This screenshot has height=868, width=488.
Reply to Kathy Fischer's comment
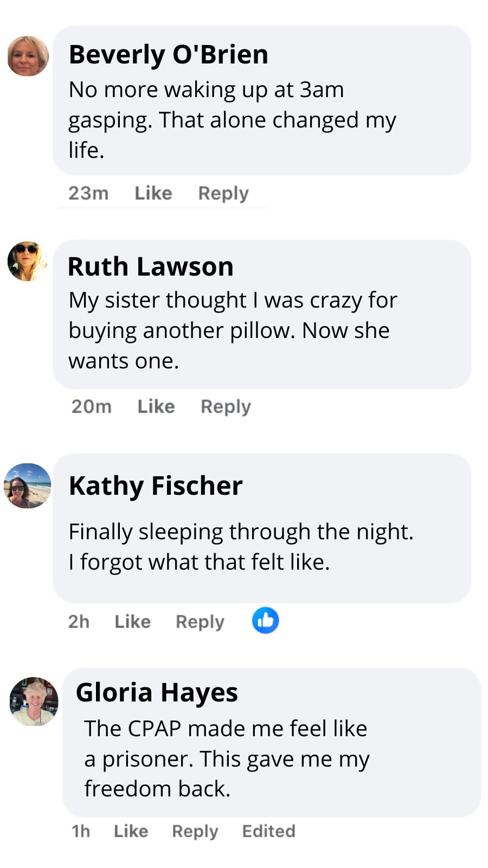pyautogui.click(x=200, y=621)
